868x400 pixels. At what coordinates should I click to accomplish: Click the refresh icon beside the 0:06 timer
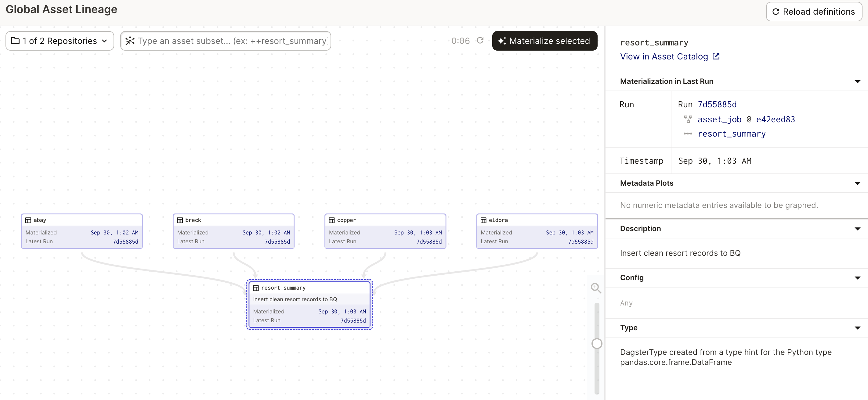480,41
